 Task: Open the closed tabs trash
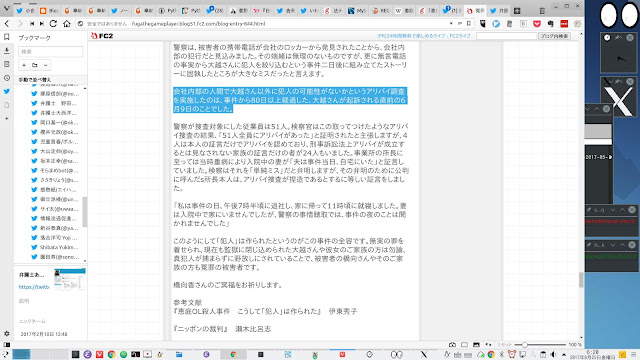tap(542, 11)
